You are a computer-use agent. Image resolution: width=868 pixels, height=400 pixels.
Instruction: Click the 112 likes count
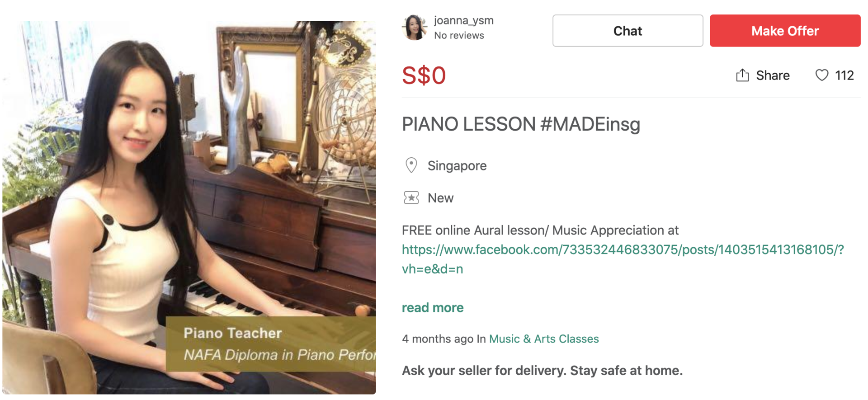click(x=844, y=75)
